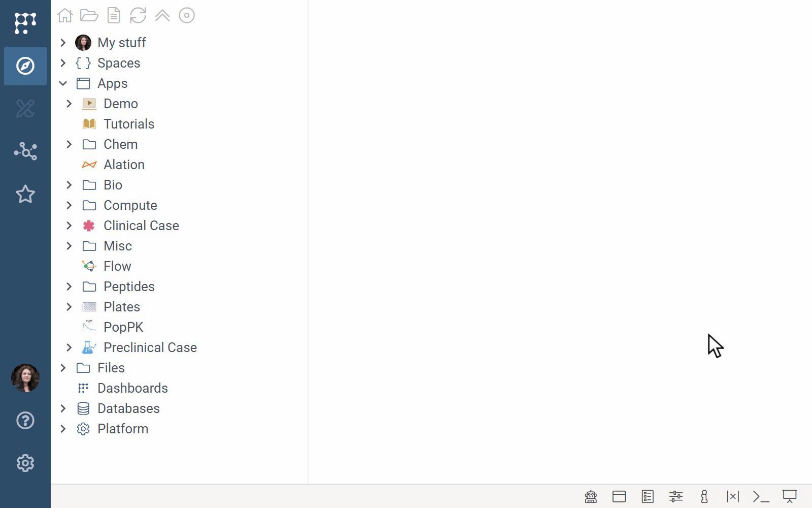Collapse all with double-chevron up icon
Screen dimensions: 812x508
point(162,15)
